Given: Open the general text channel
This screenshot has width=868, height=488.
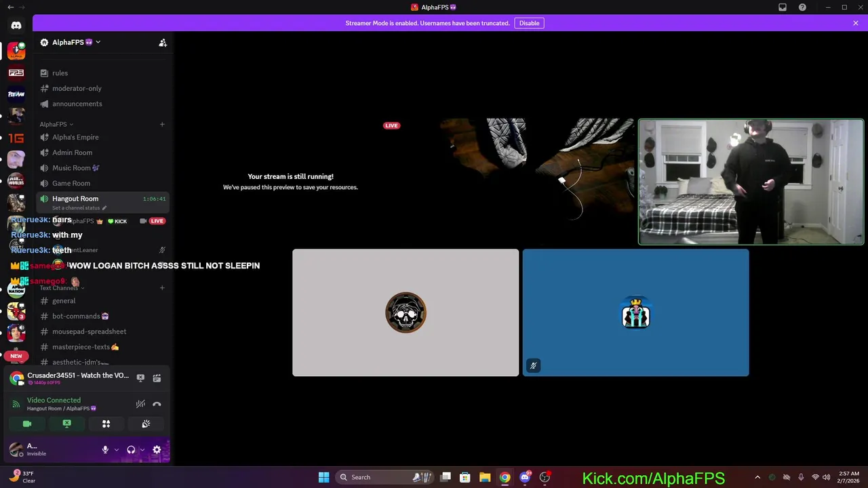Looking at the screenshot, I should click(x=64, y=301).
